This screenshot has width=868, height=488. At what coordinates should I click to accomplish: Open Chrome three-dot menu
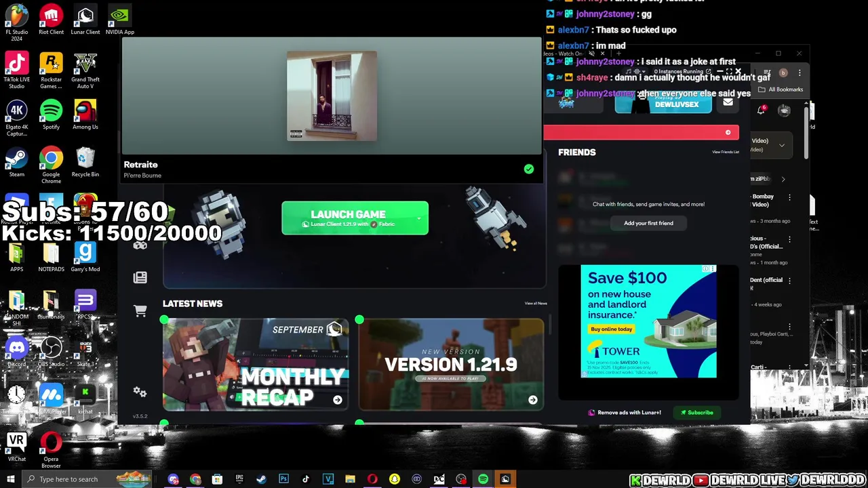click(800, 73)
